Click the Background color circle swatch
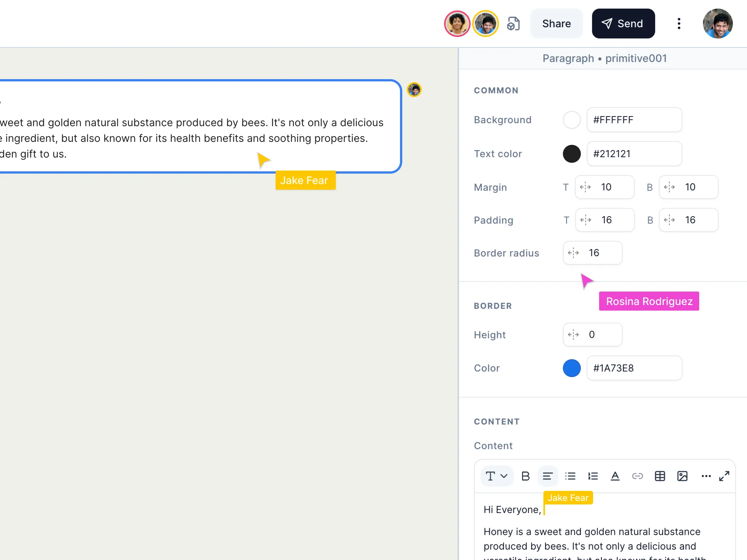Image resolution: width=747 pixels, height=560 pixels. point(571,120)
